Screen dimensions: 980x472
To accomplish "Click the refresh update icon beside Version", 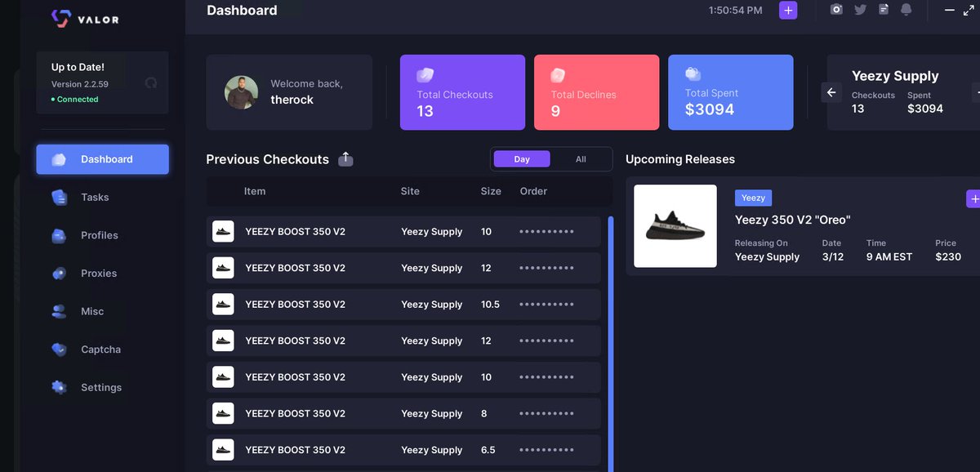I will pyautogui.click(x=150, y=83).
